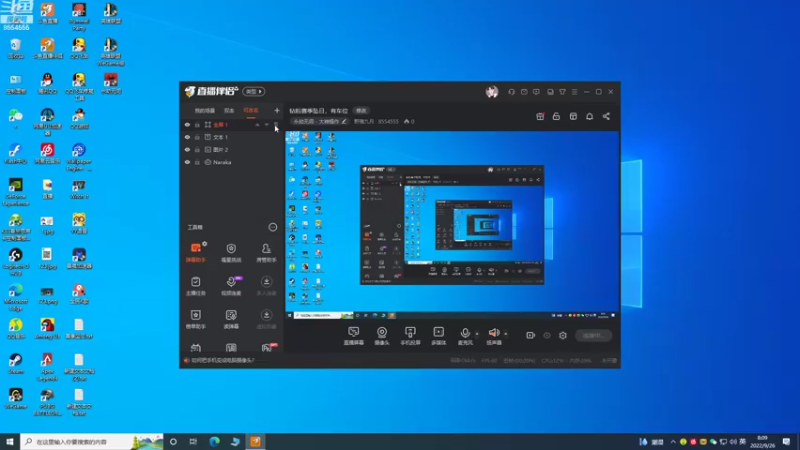Image resolution: width=800 pixels, height=450 pixels.
Task: Open the gift box icon
Action: coord(540,116)
